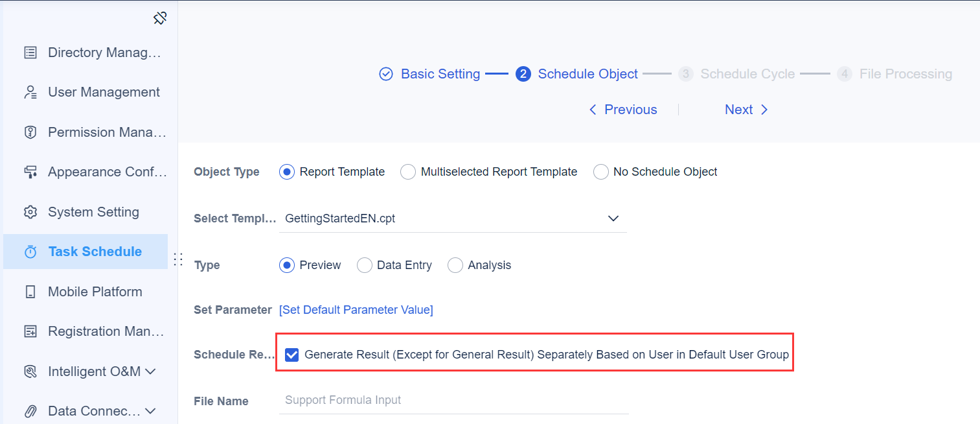This screenshot has height=424, width=980.
Task: Click the File Name input field
Action: [453, 400]
